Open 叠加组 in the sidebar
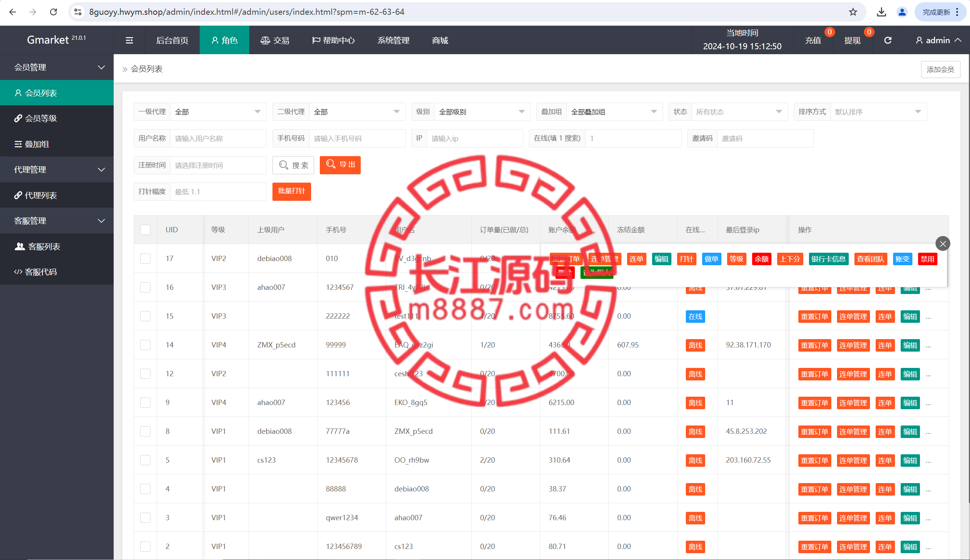 click(x=57, y=144)
